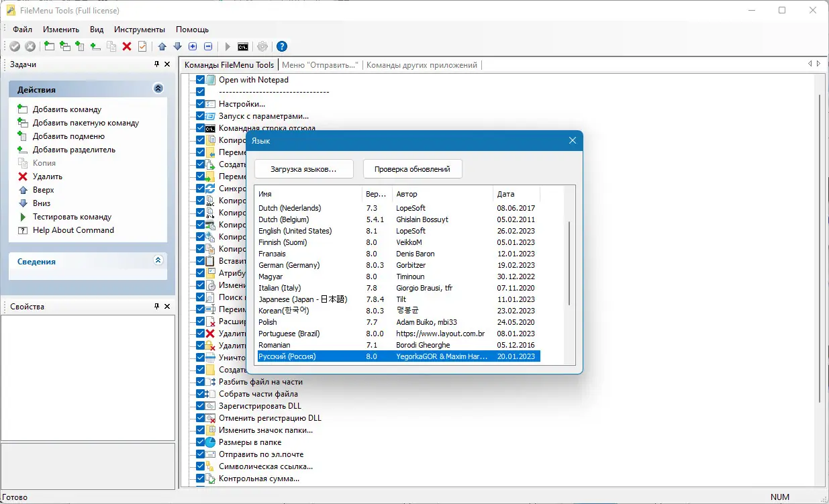Click the main command list vertical scrollbar
Image resolution: width=829 pixels, height=504 pixels.
(x=820, y=248)
